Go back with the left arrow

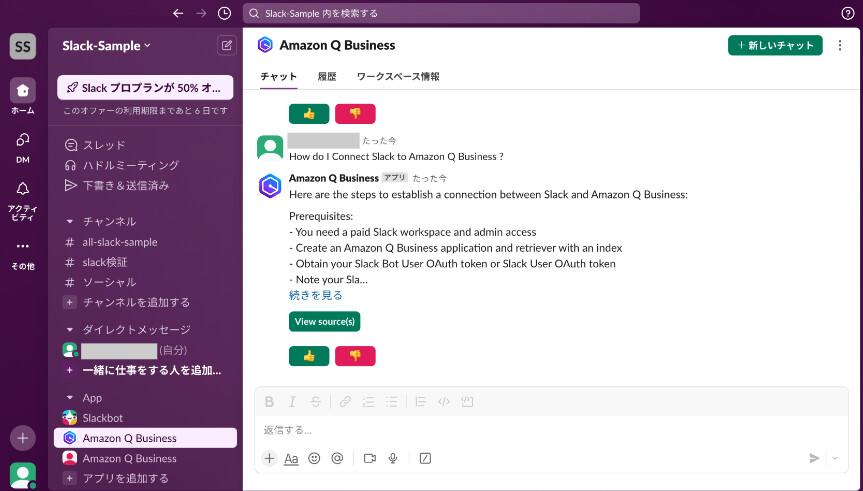pyautogui.click(x=178, y=13)
